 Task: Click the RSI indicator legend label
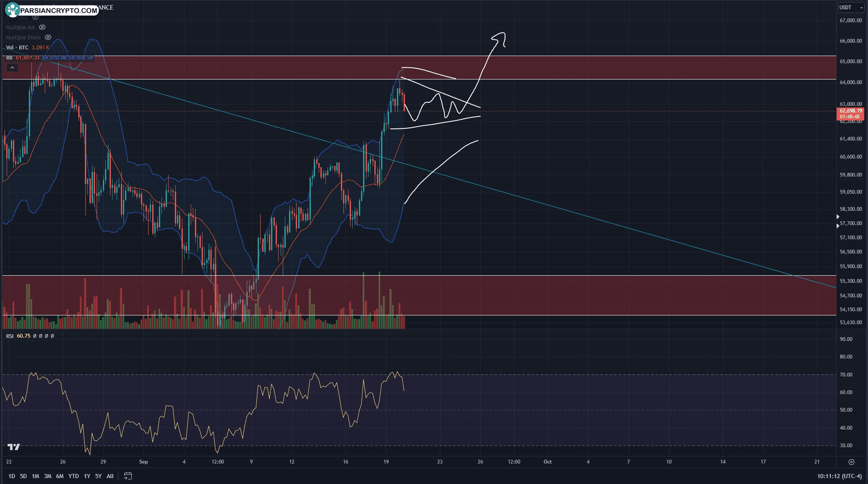tap(10, 336)
